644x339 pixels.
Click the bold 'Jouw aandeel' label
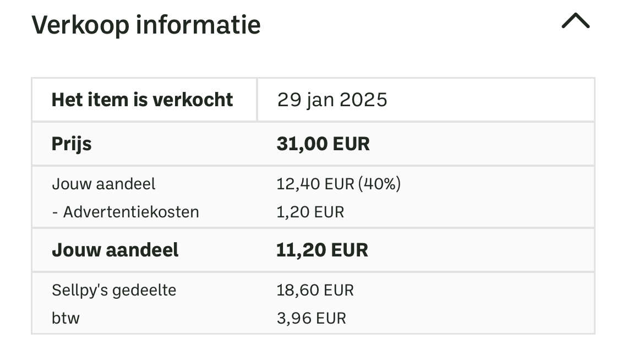point(115,250)
